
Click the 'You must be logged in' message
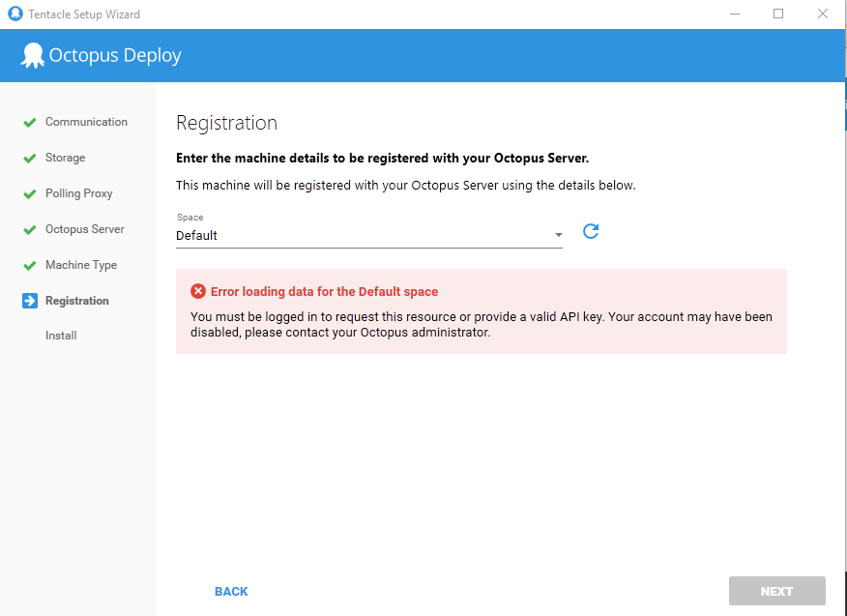coord(482,324)
